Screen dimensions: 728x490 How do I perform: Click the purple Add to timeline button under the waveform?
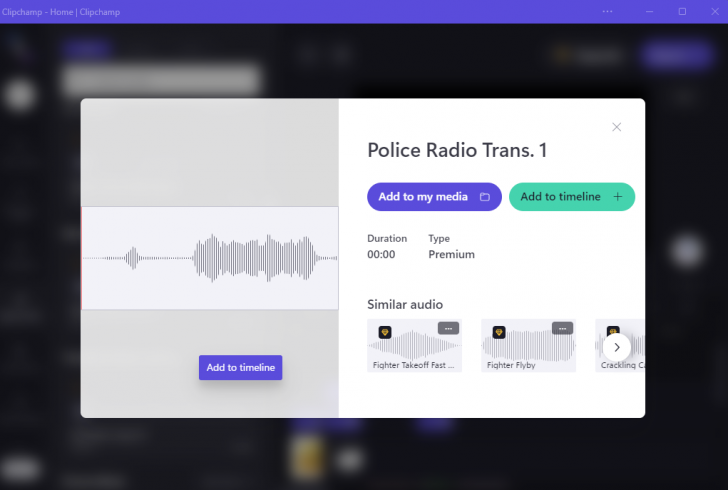tap(240, 367)
